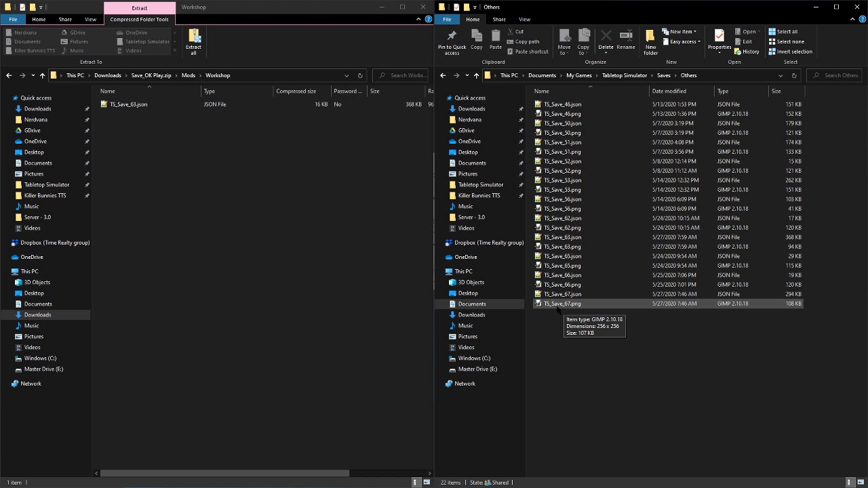
Task: Click Edit in the Open group
Action: [743, 41]
